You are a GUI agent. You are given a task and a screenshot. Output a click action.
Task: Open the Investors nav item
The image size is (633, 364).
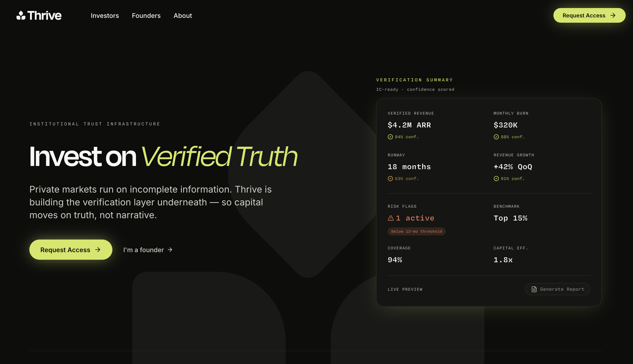click(x=105, y=16)
